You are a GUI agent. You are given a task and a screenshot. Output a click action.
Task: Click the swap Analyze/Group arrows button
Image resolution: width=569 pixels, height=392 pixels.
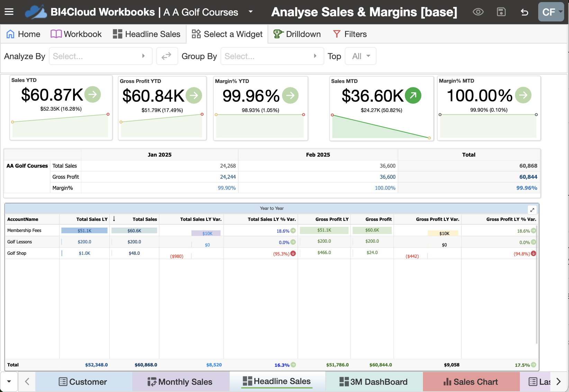[167, 56]
